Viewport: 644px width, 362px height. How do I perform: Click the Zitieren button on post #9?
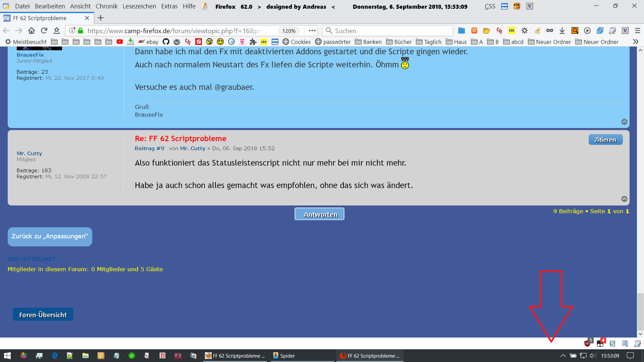coord(605,140)
